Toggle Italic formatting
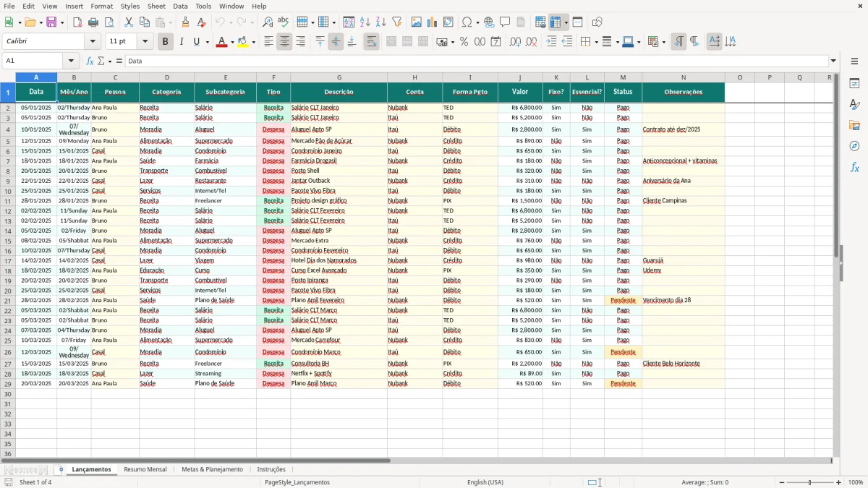This screenshot has width=868, height=488. pyautogui.click(x=181, y=42)
